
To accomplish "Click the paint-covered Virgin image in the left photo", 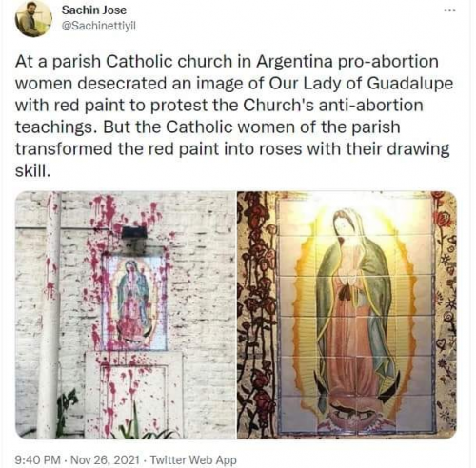I will coord(133,301).
